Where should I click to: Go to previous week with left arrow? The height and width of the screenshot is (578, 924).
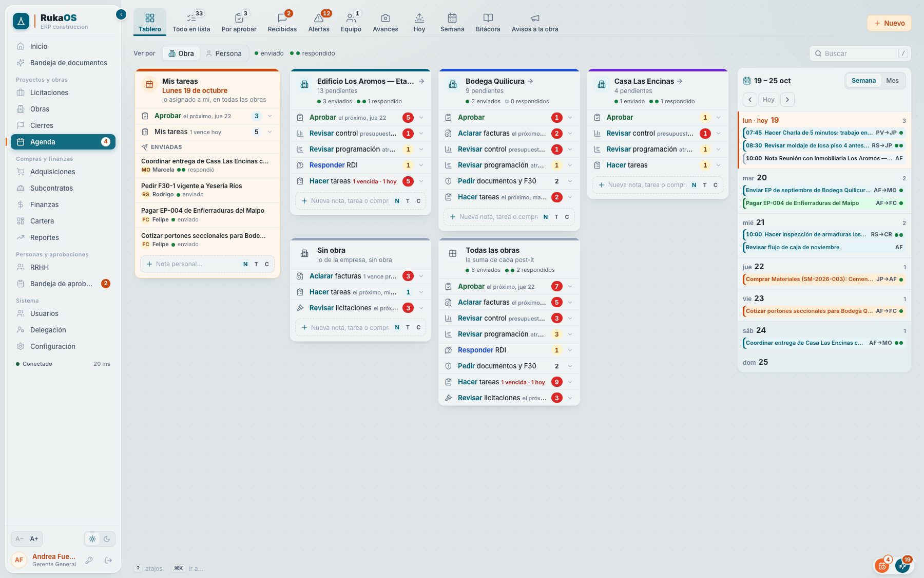pos(750,100)
